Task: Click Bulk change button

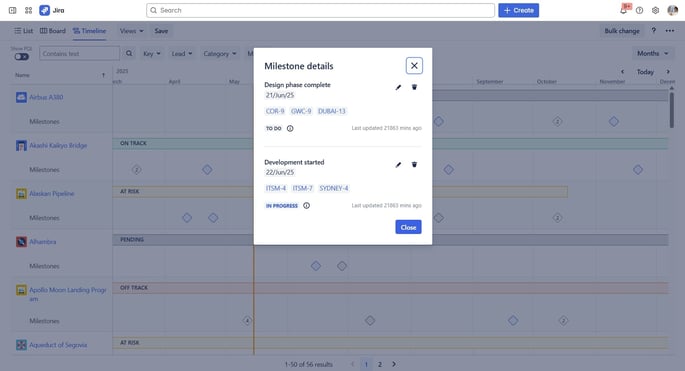Action: tap(622, 31)
